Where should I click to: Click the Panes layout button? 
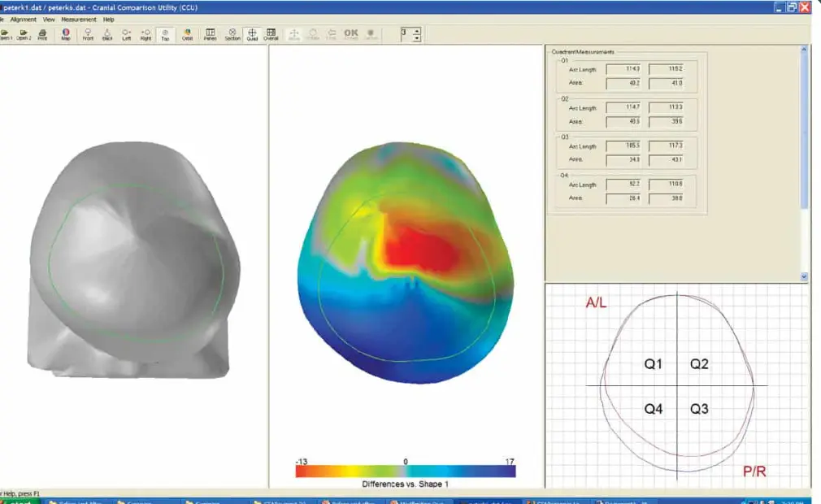point(211,34)
